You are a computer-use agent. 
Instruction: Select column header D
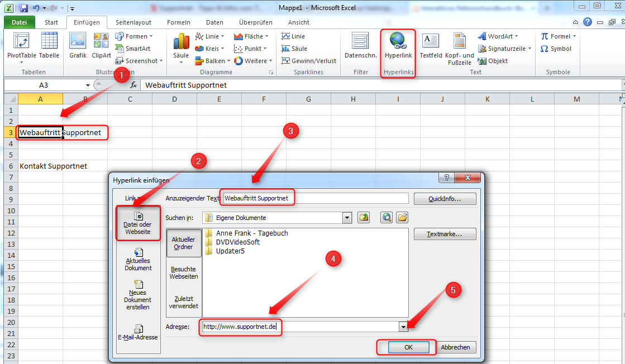coord(175,99)
